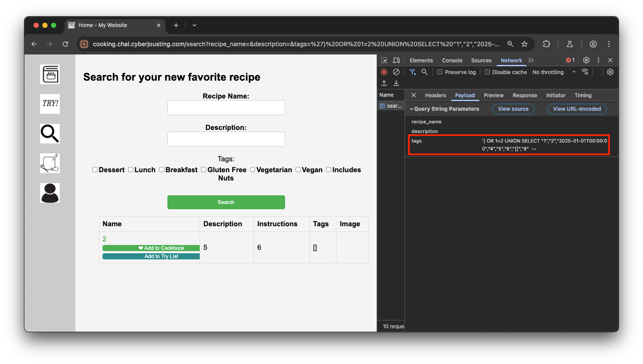Open the write recipe sidebar icon
Viewport: 643px width, 364px height.
pos(50,163)
